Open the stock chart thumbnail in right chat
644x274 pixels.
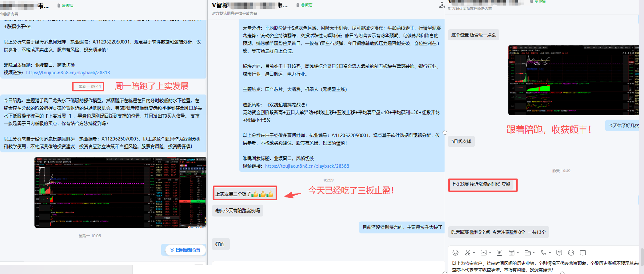tap(573, 80)
